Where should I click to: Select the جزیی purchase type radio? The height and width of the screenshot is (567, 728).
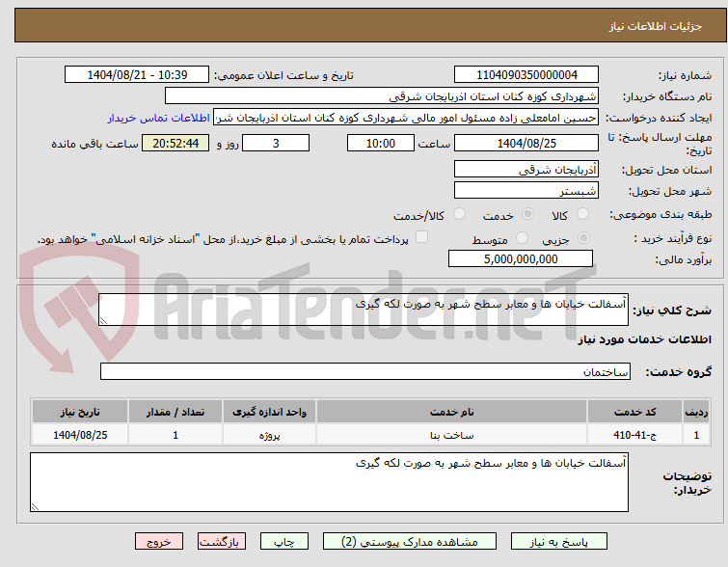[x=583, y=238]
